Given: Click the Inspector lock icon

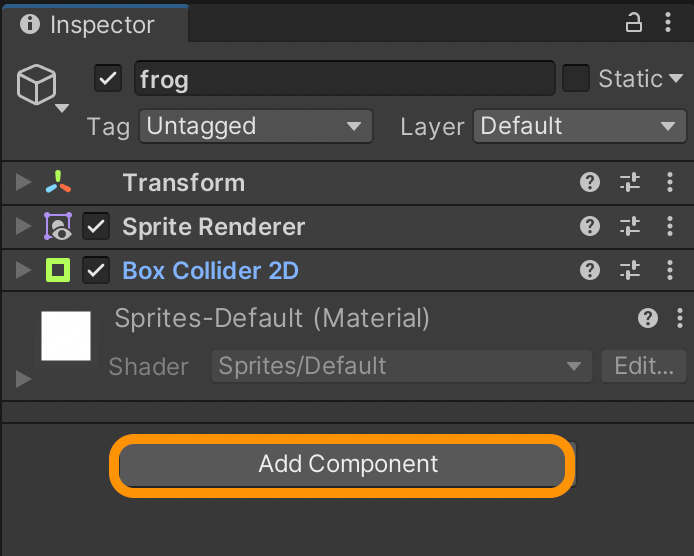Looking at the screenshot, I should pyautogui.click(x=633, y=23).
